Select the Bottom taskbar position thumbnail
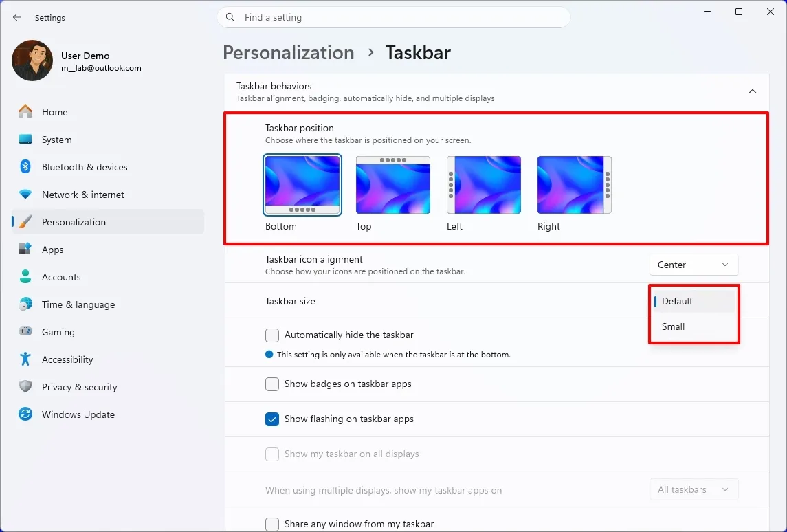 (x=302, y=185)
